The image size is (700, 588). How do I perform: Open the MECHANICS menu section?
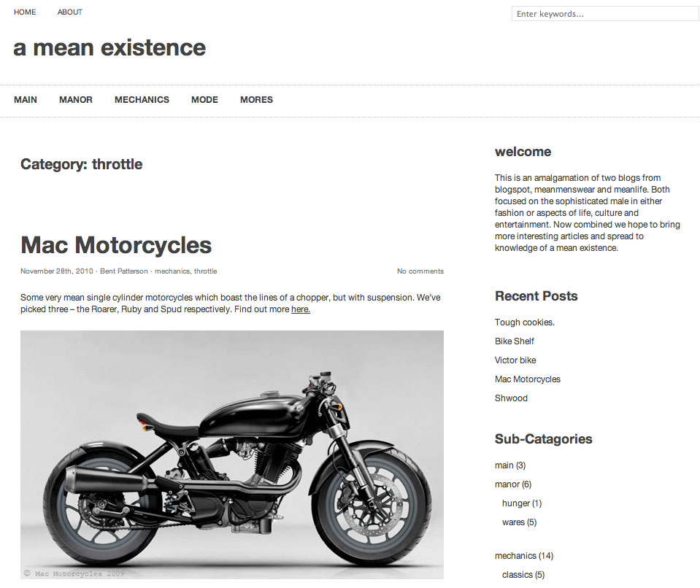tap(142, 99)
